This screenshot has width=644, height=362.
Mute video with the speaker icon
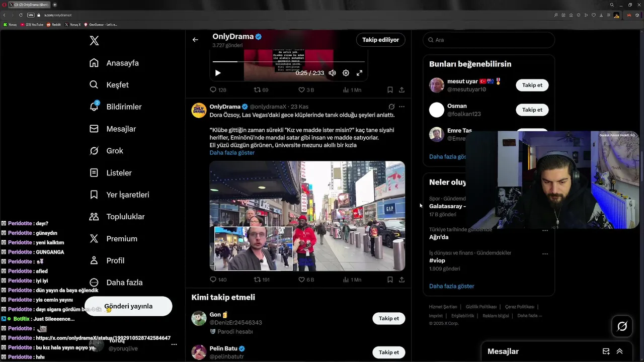pos(332,73)
